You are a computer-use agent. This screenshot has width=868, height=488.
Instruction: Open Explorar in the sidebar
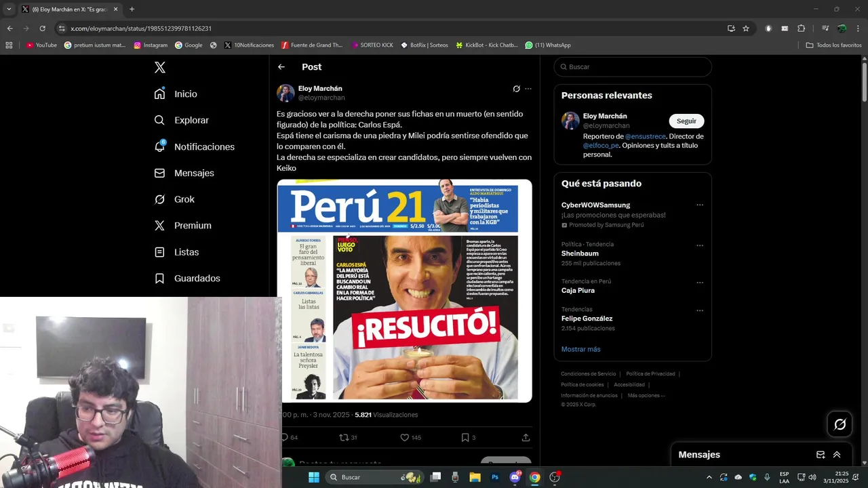(x=181, y=120)
